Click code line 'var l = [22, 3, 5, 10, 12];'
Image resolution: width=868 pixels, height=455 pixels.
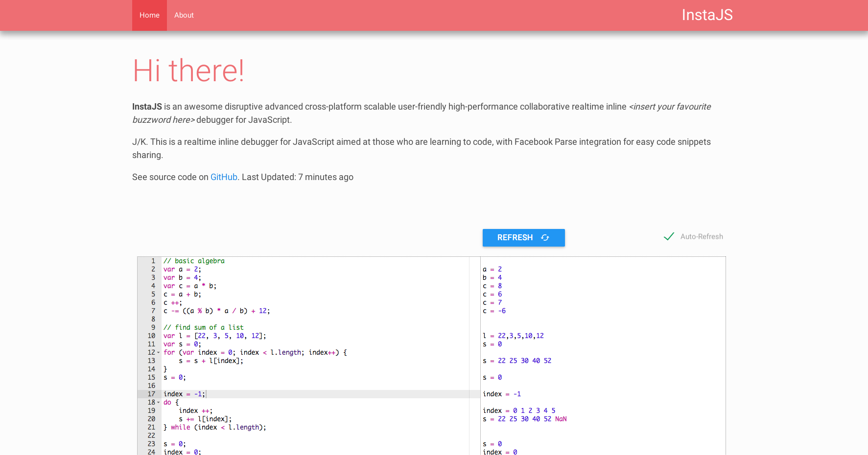215,336
